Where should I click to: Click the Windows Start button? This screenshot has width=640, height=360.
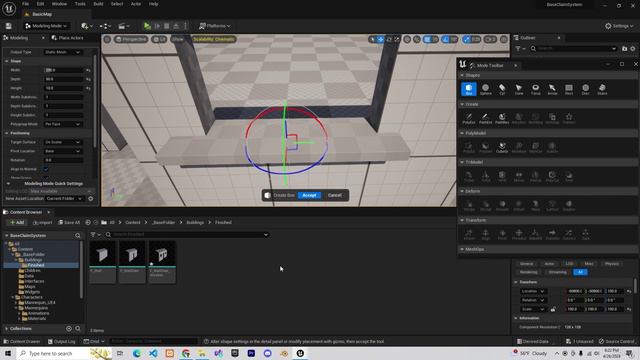(x=8, y=353)
